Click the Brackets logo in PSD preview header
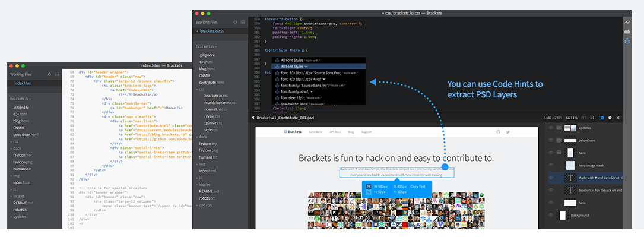 [x=293, y=132]
